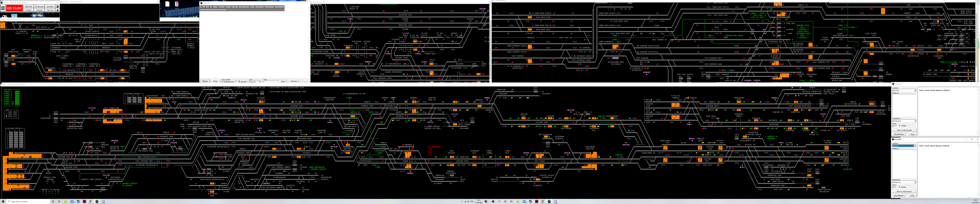Sort the Train List by the Location column

pyautogui.click(x=221, y=7)
